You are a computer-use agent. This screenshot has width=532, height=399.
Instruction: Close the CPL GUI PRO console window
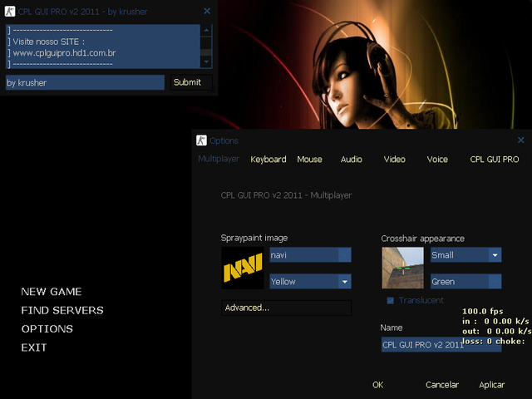coord(207,12)
